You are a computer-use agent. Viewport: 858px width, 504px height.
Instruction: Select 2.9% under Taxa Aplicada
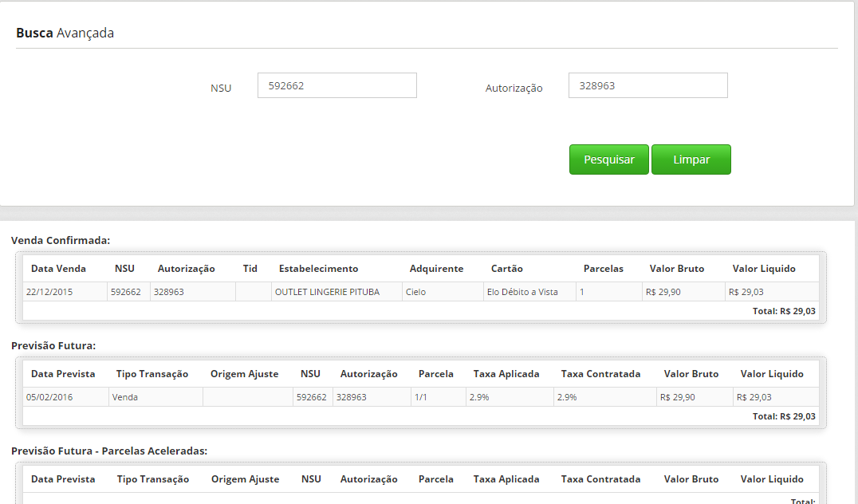click(x=510, y=397)
